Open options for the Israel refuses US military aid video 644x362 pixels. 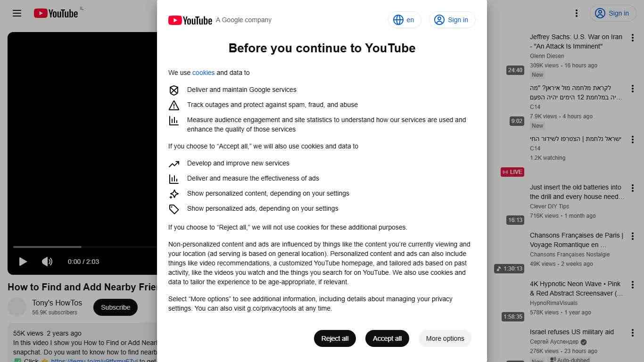(633, 333)
